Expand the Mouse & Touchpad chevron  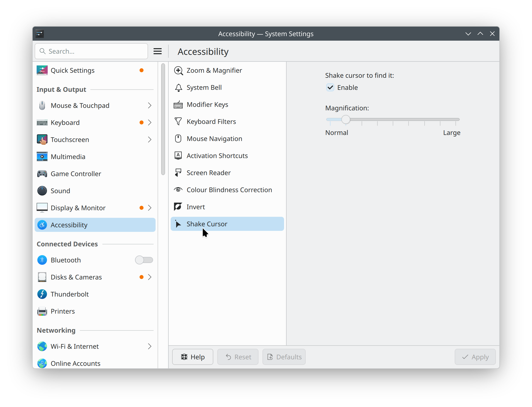(x=150, y=106)
